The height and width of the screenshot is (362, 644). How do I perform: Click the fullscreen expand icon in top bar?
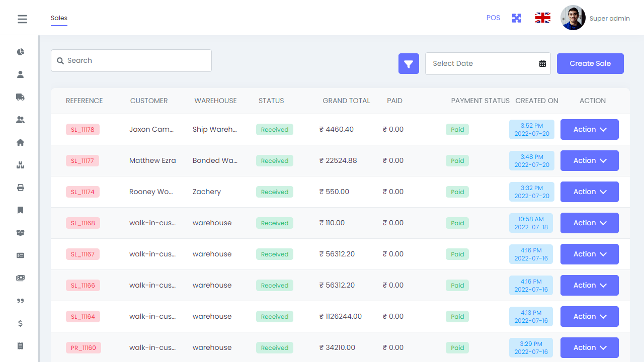click(516, 18)
